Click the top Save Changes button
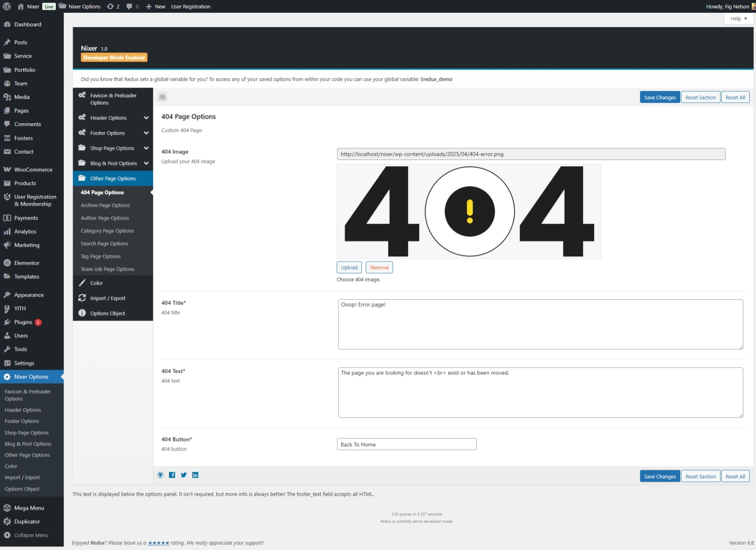Image resolution: width=756 pixels, height=550 pixels. (x=660, y=97)
